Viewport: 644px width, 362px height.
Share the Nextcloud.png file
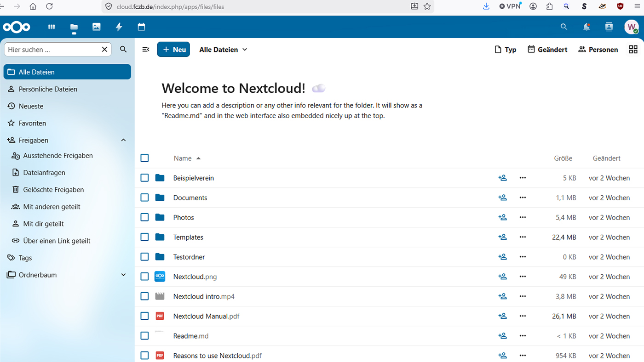tap(502, 277)
